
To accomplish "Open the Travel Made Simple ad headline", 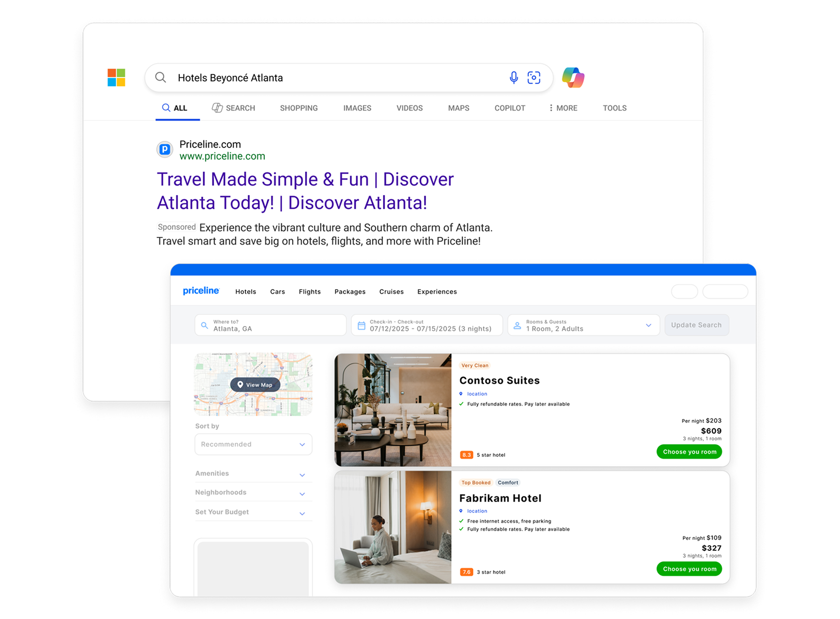I will point(305,191).
